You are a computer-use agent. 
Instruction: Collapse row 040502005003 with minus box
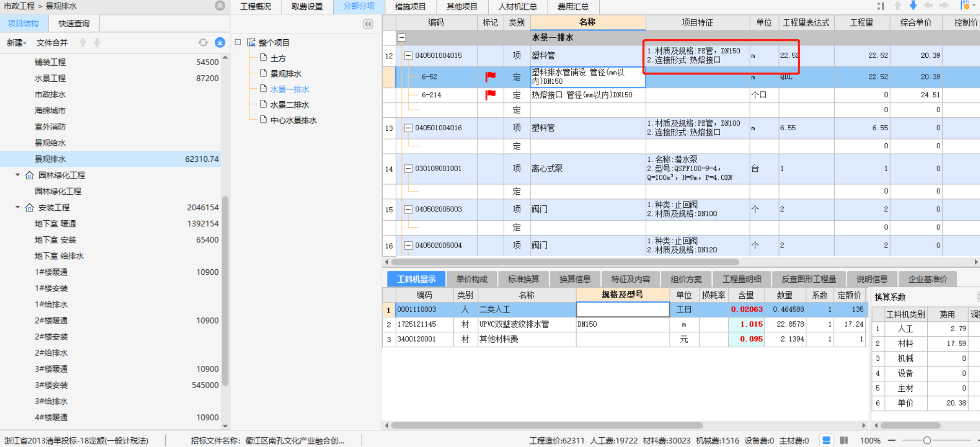[408, 209]
